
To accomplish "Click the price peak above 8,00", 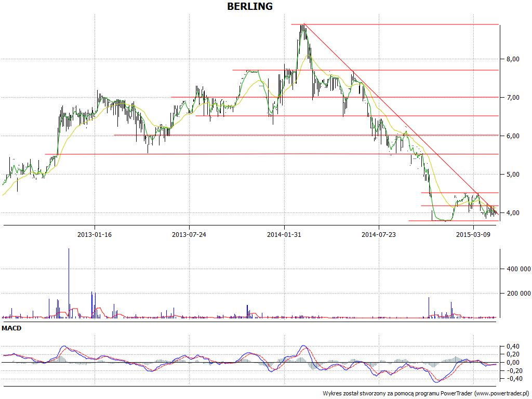I will [303, 31].
